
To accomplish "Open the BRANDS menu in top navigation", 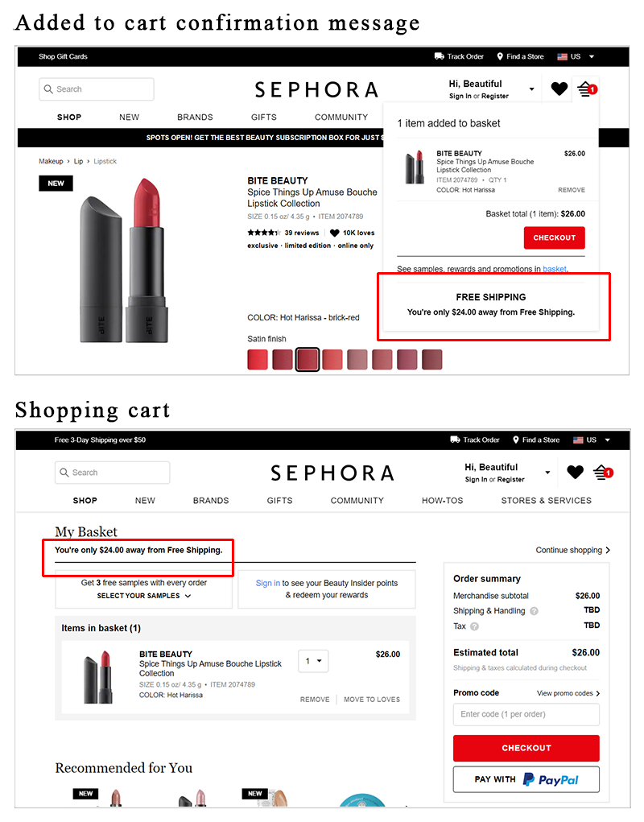I will (195, 117).
